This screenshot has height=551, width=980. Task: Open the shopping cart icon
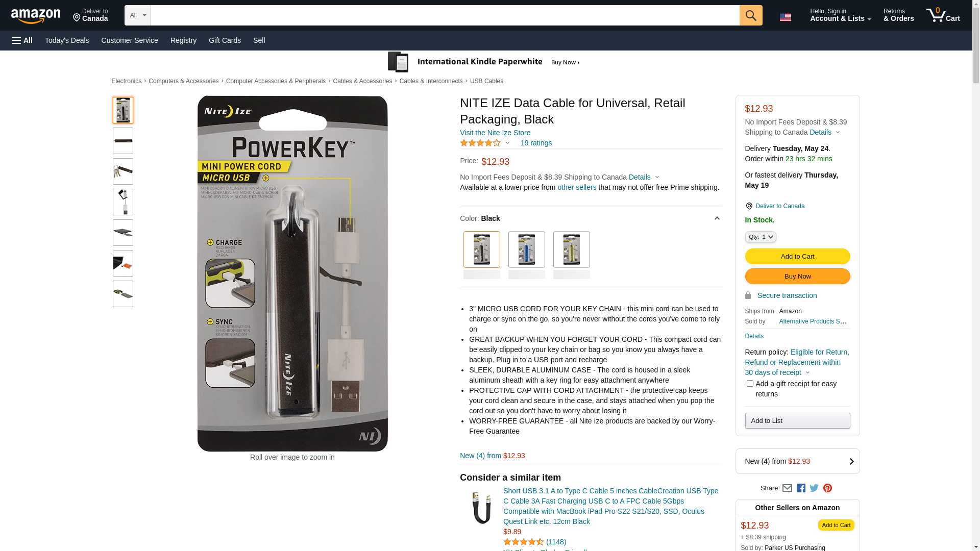click(x=943, y=15)
